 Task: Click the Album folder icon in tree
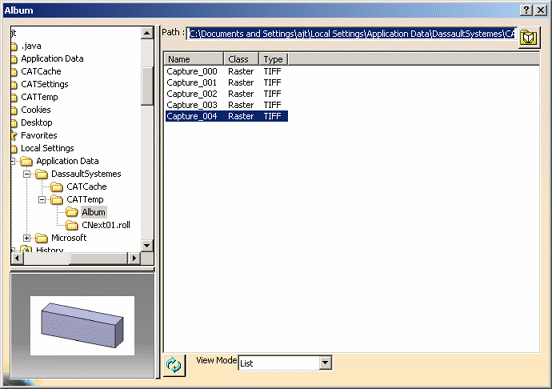click(x=71, y=212)
